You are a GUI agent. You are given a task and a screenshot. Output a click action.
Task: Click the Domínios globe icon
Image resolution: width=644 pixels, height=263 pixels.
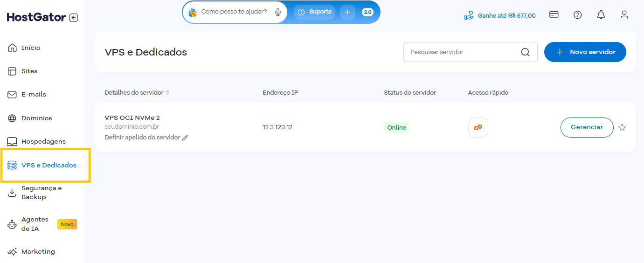12,118
